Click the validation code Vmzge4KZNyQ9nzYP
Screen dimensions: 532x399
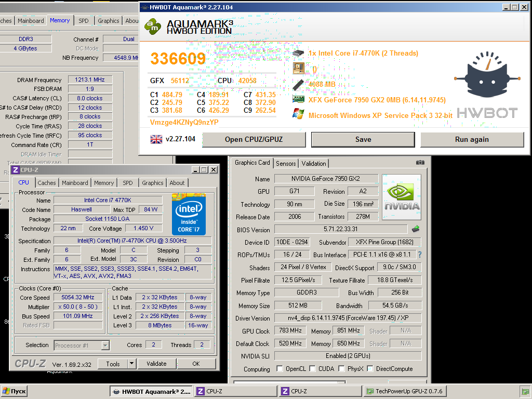(x=184, y=123)
